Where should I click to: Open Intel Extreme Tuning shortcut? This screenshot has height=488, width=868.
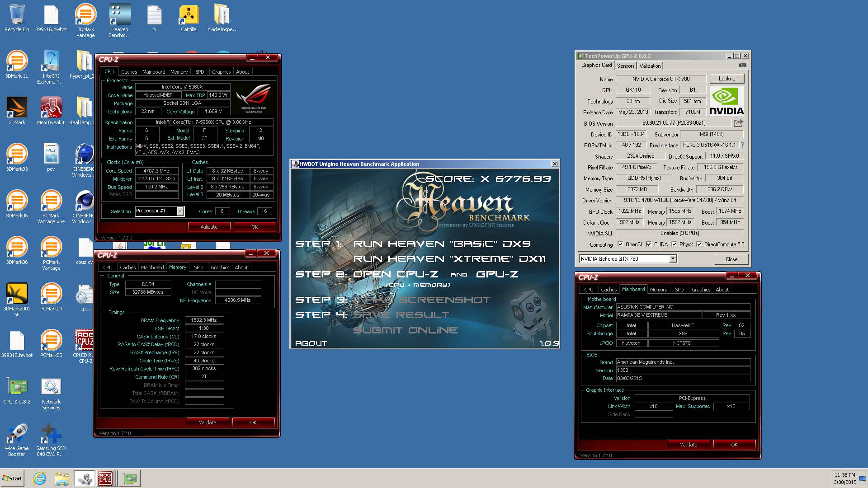click(51, 67)
